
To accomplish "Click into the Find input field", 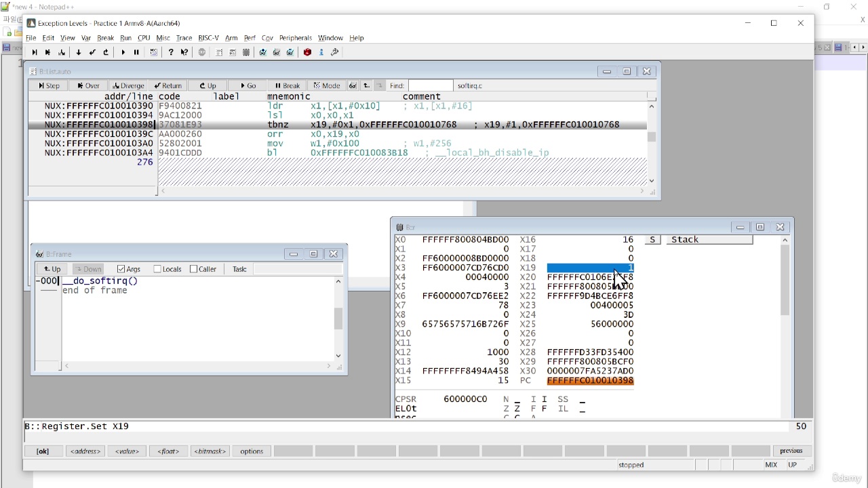I will (x=431, y=85).
